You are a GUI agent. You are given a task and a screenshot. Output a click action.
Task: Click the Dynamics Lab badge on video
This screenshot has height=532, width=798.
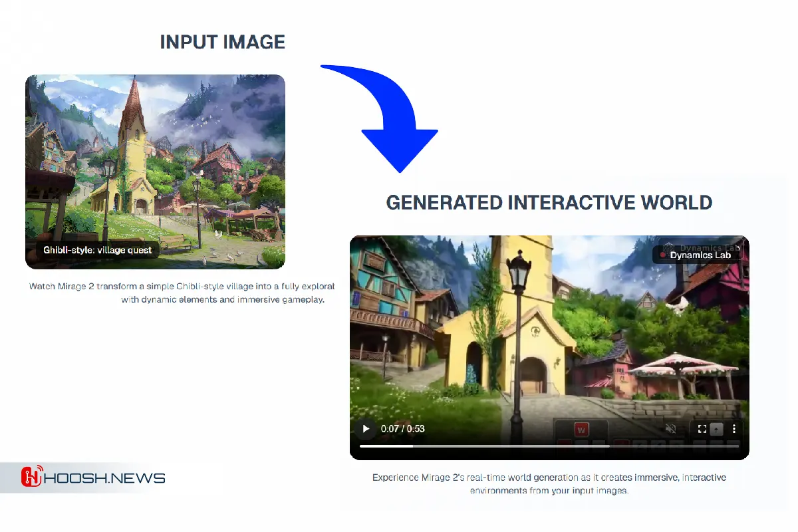click(x=700, y=255)
